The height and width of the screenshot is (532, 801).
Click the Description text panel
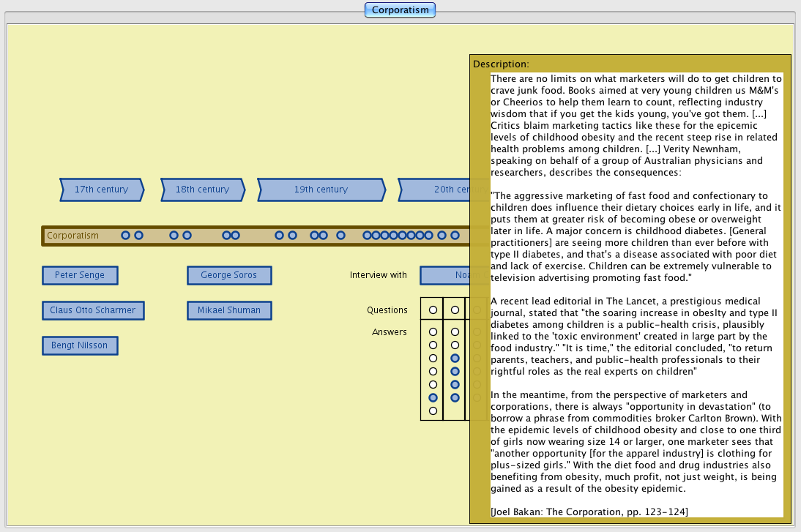pos(636,293)
